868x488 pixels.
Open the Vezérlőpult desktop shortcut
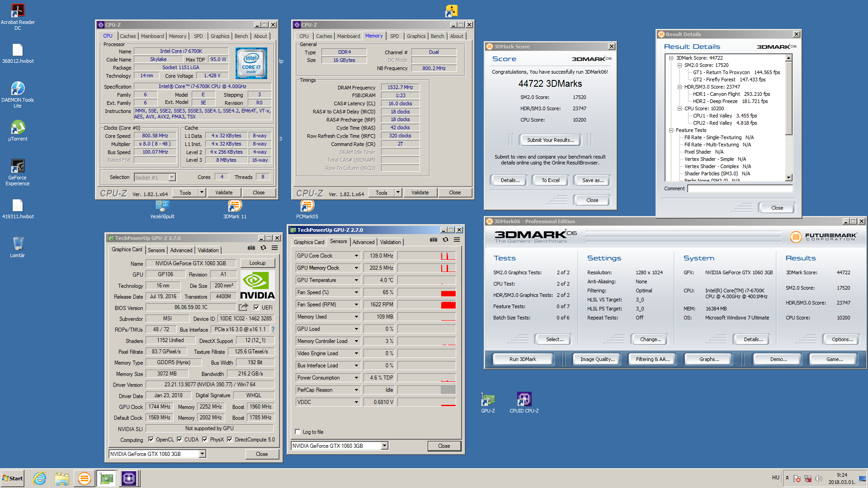[162, 209]
